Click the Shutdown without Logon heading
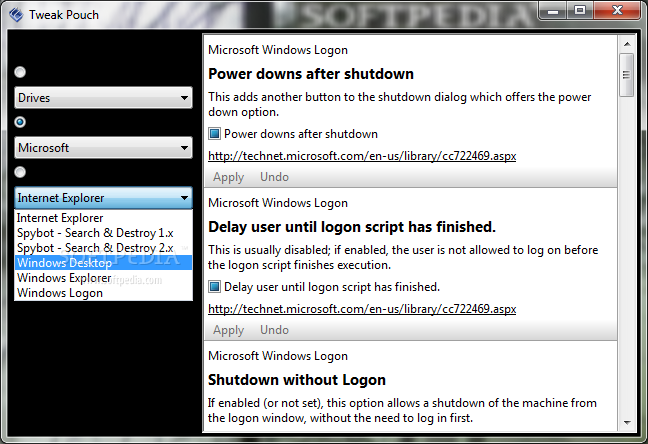The width and height of the screenshot is (648, 444). click(297, 380)
